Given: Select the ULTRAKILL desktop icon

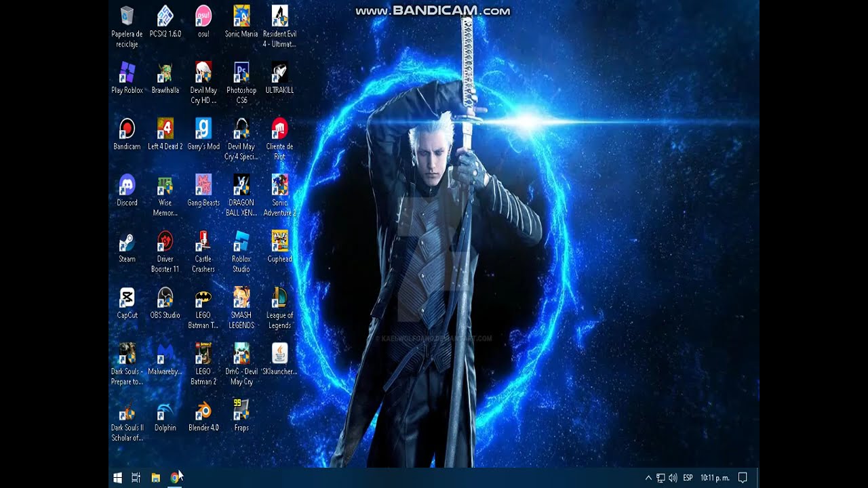Looking at the screenshot, I should click(x=279, y=78).
